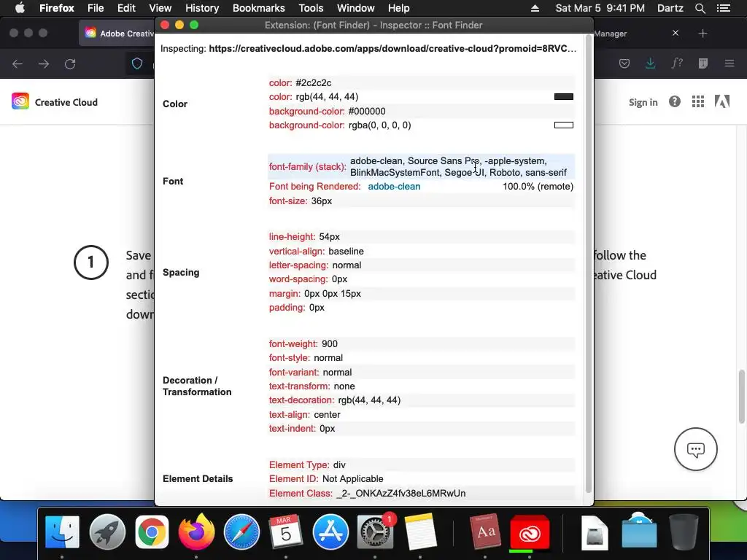The width and height of the screenshot is (747, 560).
Task: Click the page scrollbar in the Firefox window
Action: tap(741, 396)
